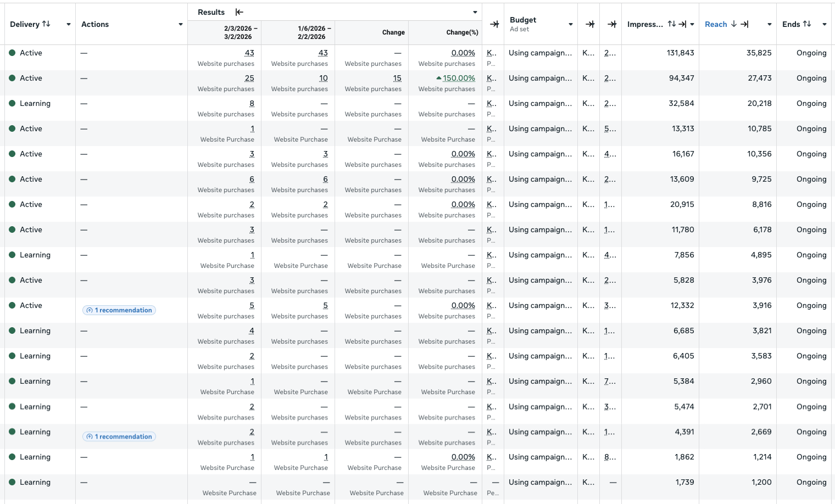Open recommendation for the Learning ad set

(119, 436)
